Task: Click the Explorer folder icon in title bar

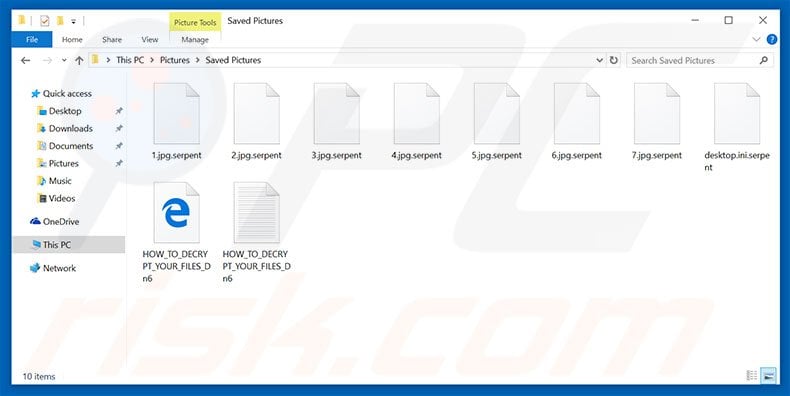Action: click(x=22, y=20)
